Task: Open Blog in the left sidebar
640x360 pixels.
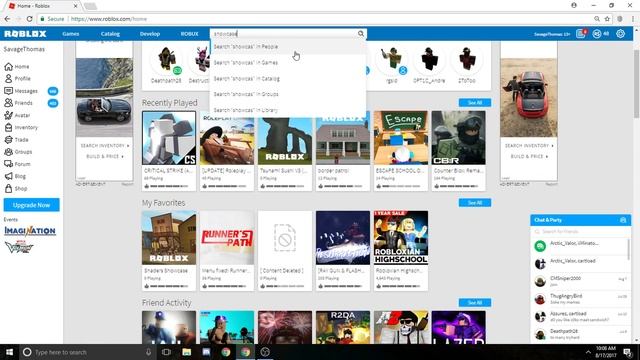Action: (x=15, y=176)
